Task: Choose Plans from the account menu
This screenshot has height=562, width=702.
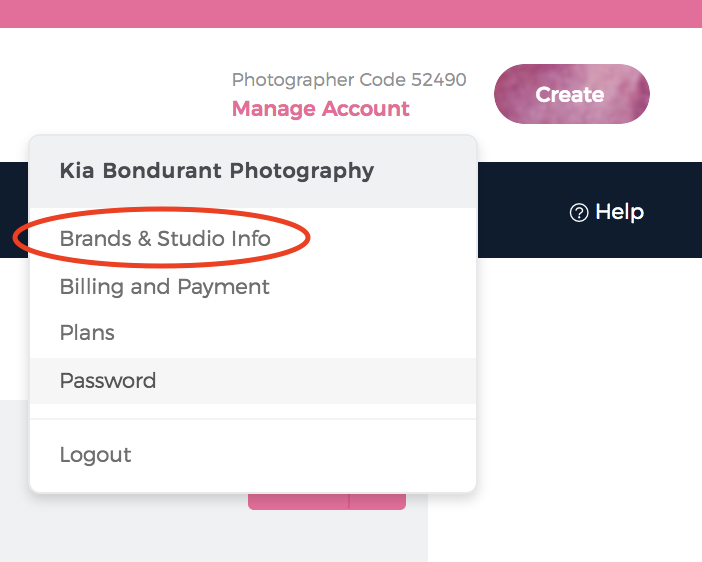Action: point(87,333)
